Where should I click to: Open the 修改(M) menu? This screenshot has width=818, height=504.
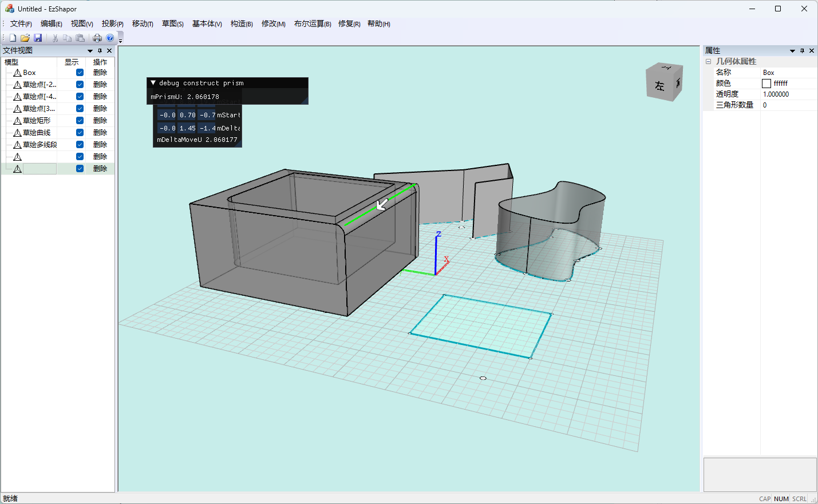[273, 23]
